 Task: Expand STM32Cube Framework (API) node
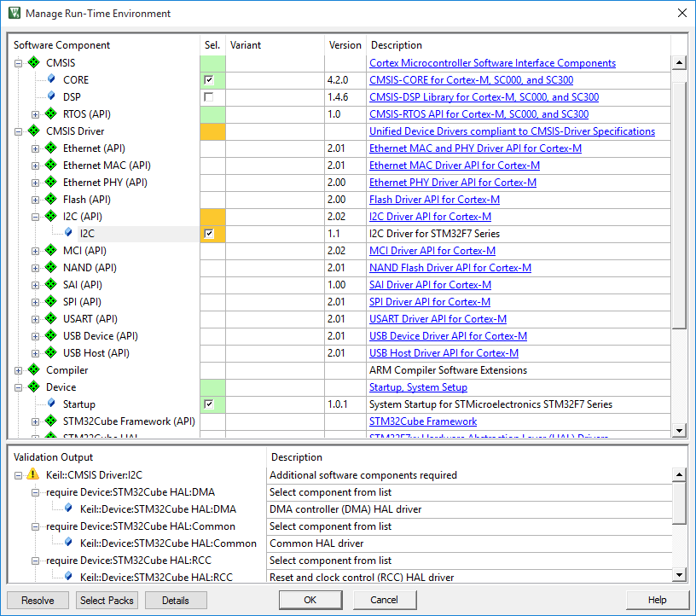point(35,422)
